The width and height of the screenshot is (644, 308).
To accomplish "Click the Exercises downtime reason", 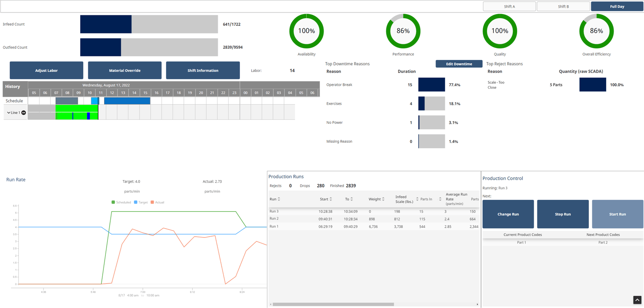I will click(334, 104).
